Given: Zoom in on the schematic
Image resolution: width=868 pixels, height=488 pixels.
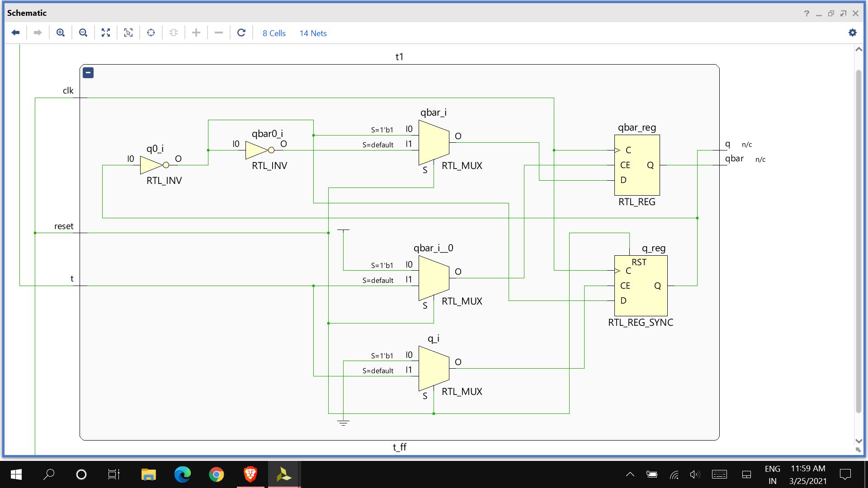Looking at the screenshot, I should tap(61, 33).
